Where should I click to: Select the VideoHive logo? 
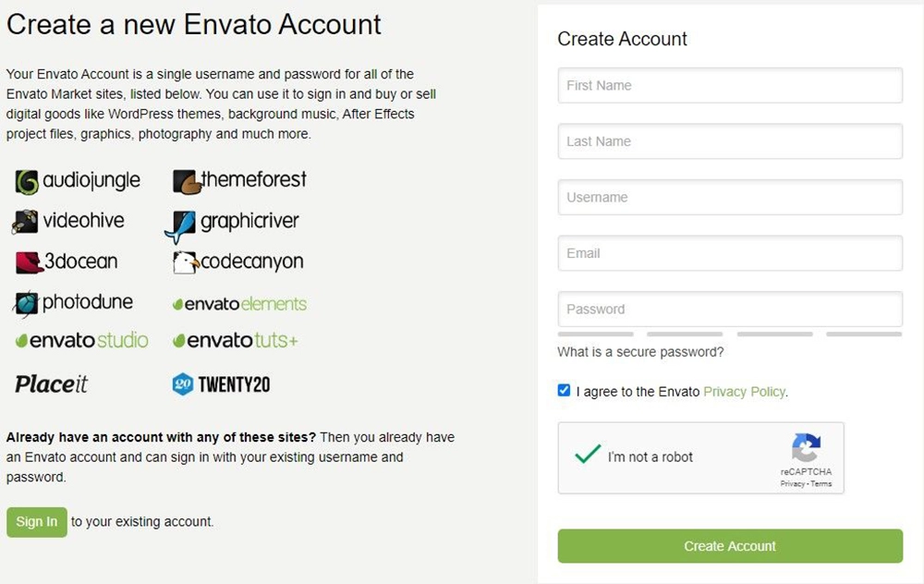click(x=68, y=221)
